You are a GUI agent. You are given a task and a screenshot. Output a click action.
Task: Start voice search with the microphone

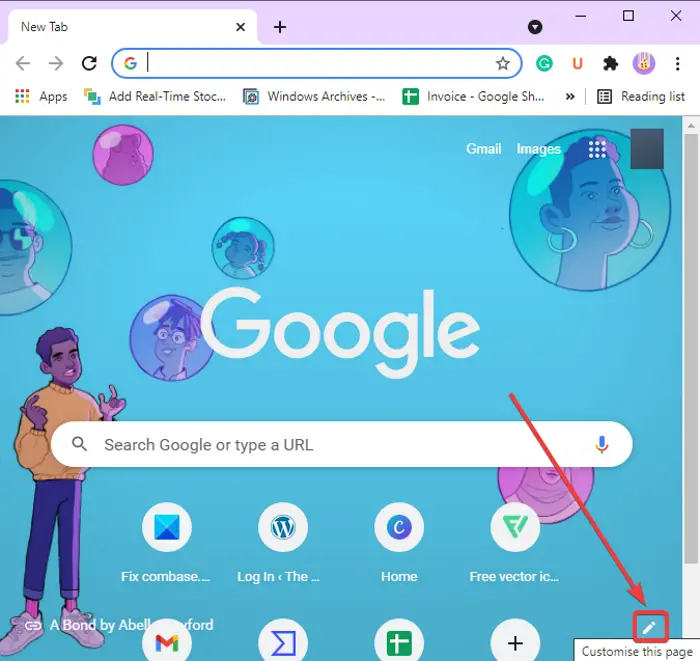601,445
